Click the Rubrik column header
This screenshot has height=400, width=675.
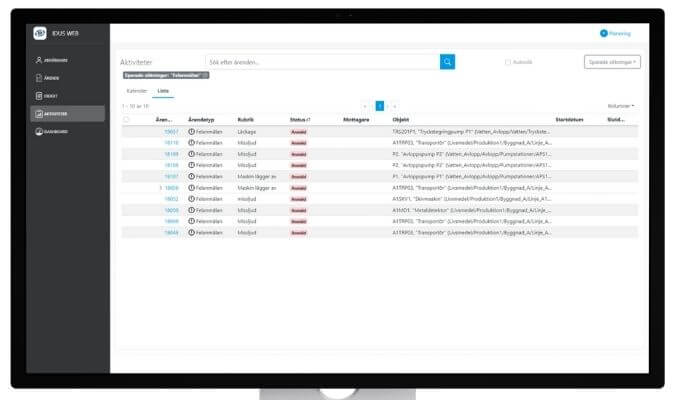click(x=246, y=120)
